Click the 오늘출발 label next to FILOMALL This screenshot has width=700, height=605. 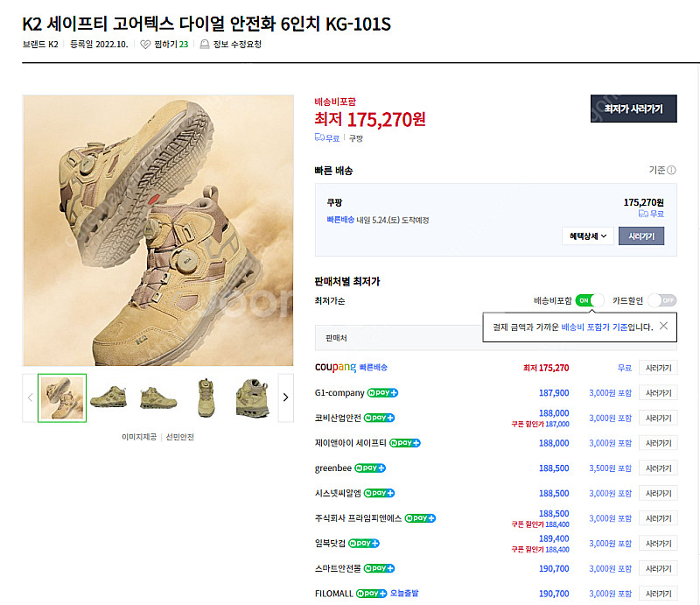pos(404,594)
